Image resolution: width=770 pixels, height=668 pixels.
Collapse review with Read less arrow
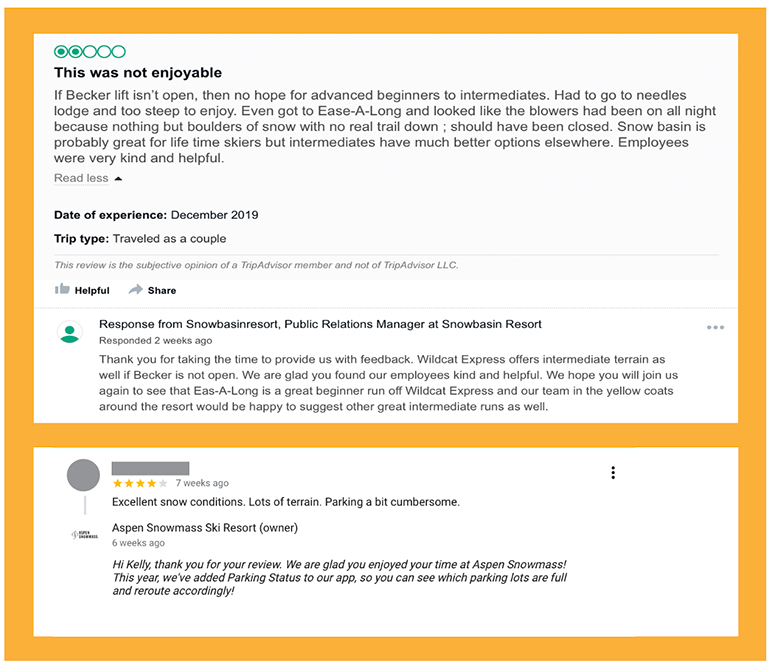(118, 179)
